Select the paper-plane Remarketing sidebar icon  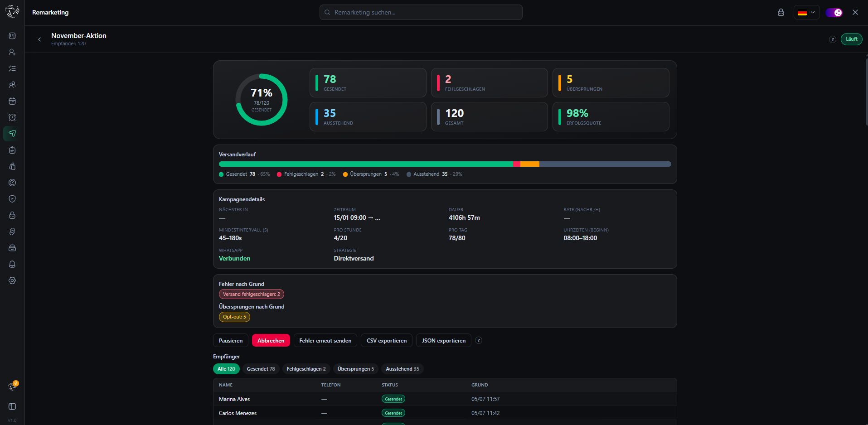(x=12, y=134)
